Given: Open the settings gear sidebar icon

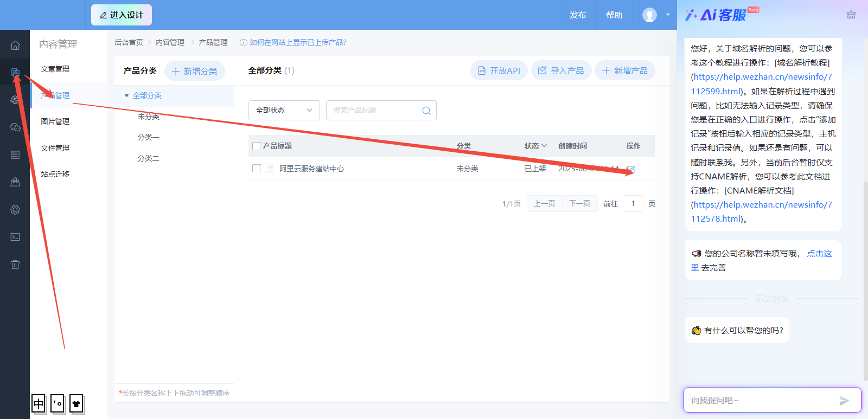Looking at the screenshot, I should point(15,210).
